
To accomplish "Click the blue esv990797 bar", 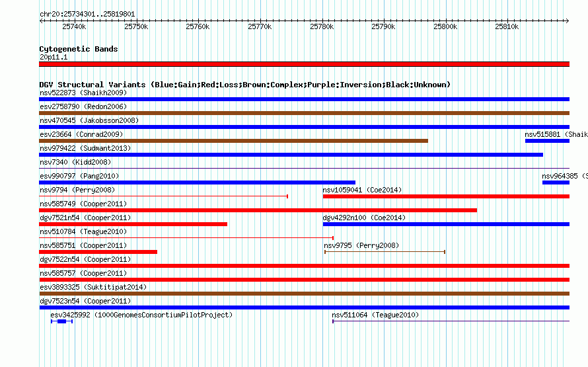I will pyautogui.click(x=197, y=183).
